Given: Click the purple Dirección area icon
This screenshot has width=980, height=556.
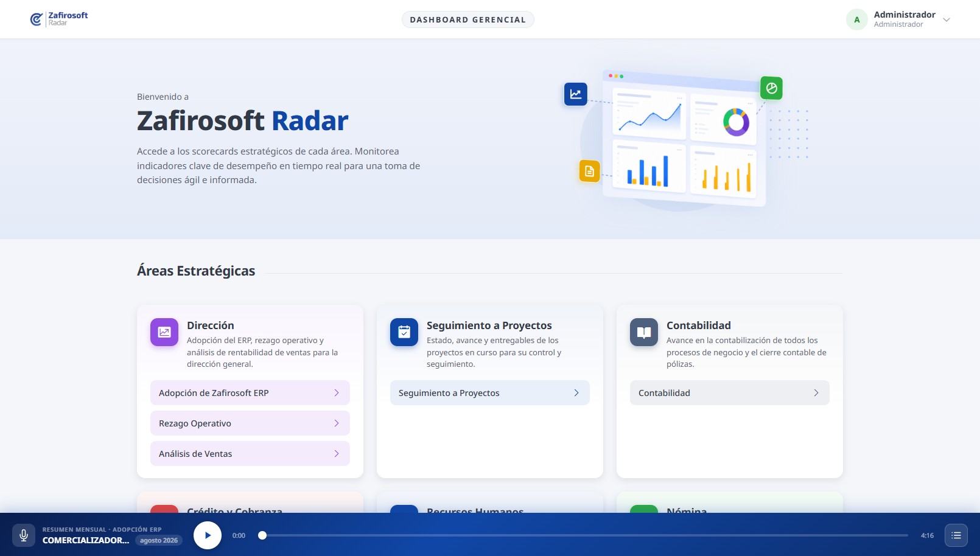Looking at the screenshot, I should (164, 332).
